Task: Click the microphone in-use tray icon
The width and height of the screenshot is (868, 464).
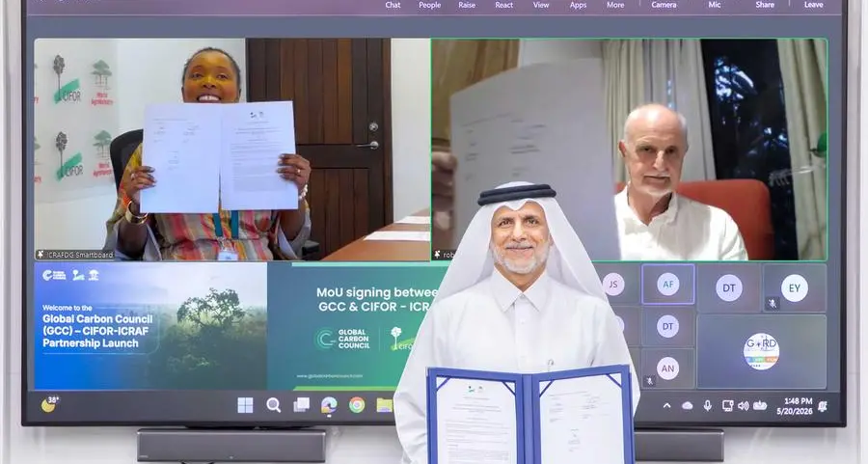Action: click(x=708, y=406)
